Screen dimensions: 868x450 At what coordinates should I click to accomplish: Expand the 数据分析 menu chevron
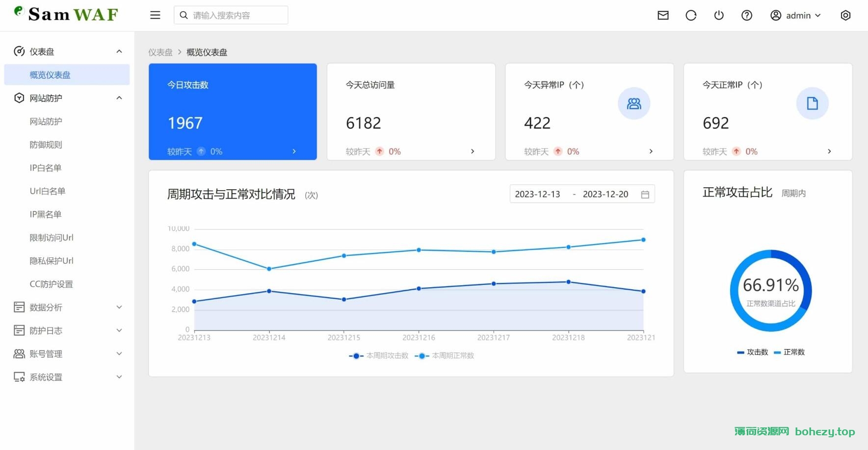point(119,307)
